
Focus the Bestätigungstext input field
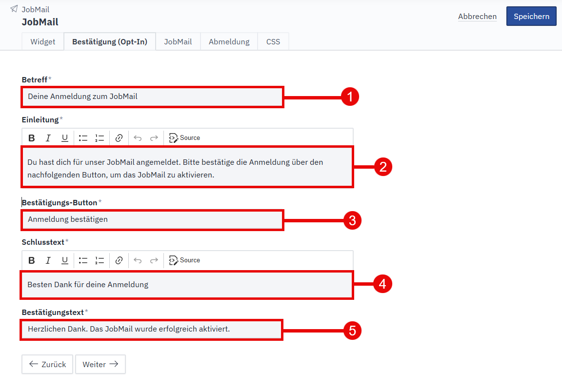point(152,329)
